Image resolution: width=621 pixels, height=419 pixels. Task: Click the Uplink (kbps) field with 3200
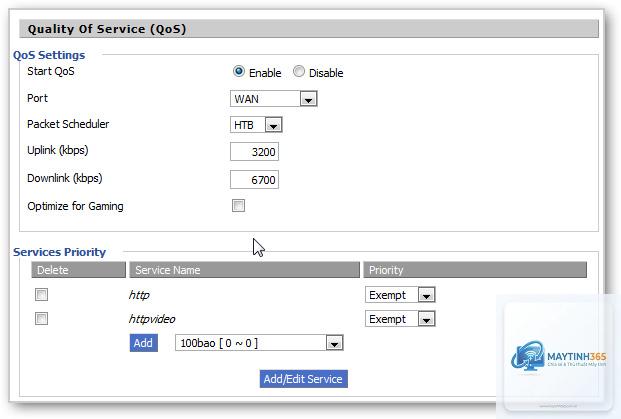click(x=254, y=152)
